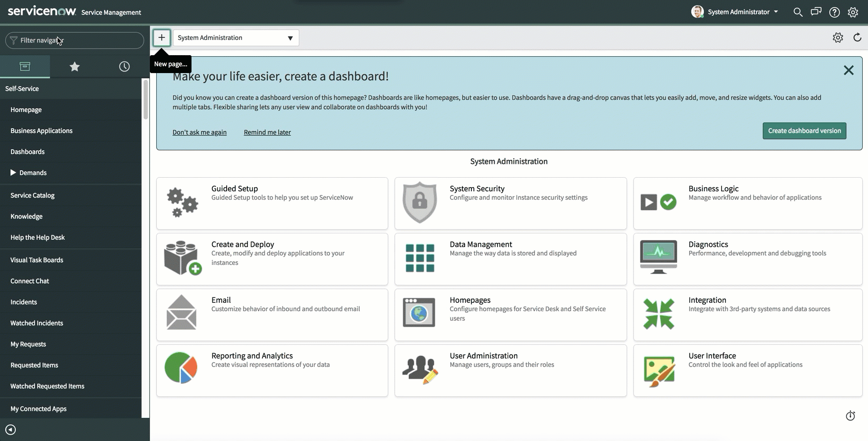This screenshot has height=441, width=868.
Task: Switch to History clock tab
Action: 124,66
